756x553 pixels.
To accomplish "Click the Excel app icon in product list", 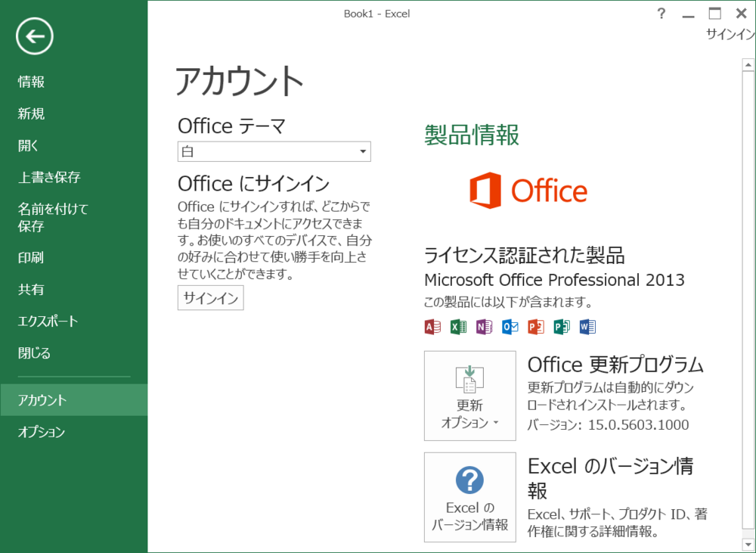I will point(458,327).
